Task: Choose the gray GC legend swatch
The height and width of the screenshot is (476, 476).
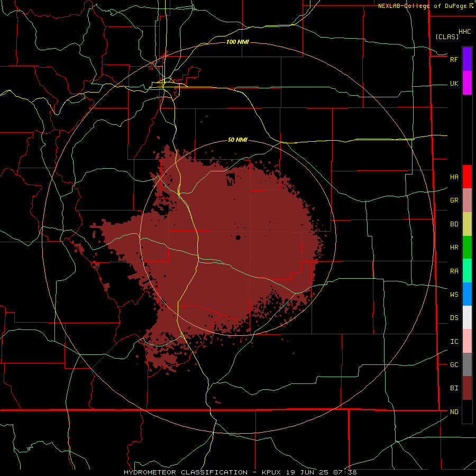Action: pos(467,364)
